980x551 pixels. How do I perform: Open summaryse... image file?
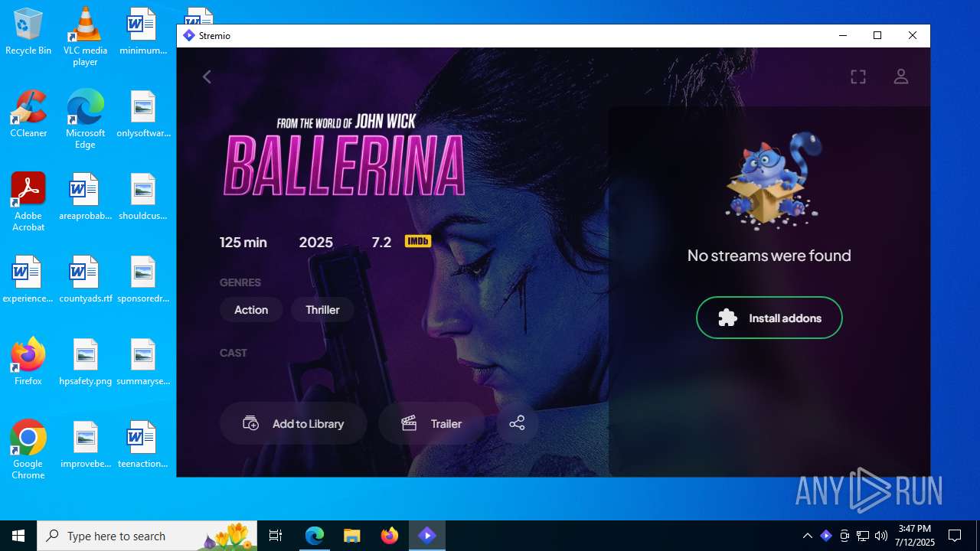pyautogui.click(x=142, y=363)
